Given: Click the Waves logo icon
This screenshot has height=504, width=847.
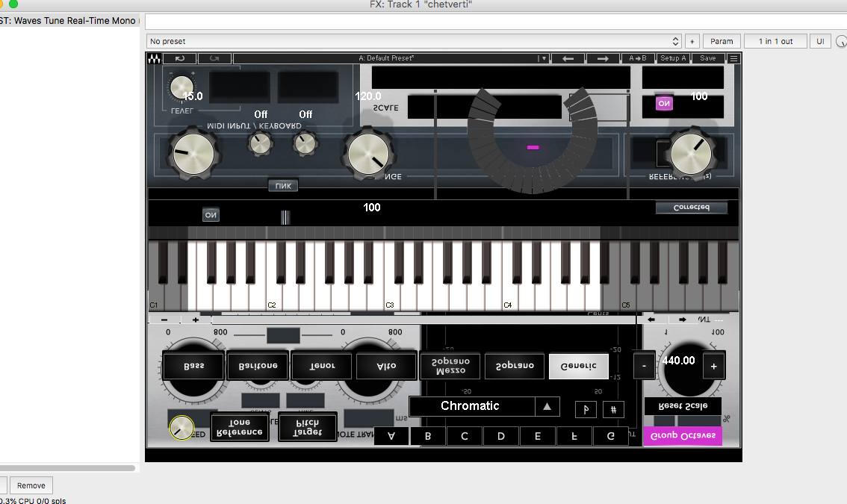Looking at the screenshot, I should click(x=155, y=58).
